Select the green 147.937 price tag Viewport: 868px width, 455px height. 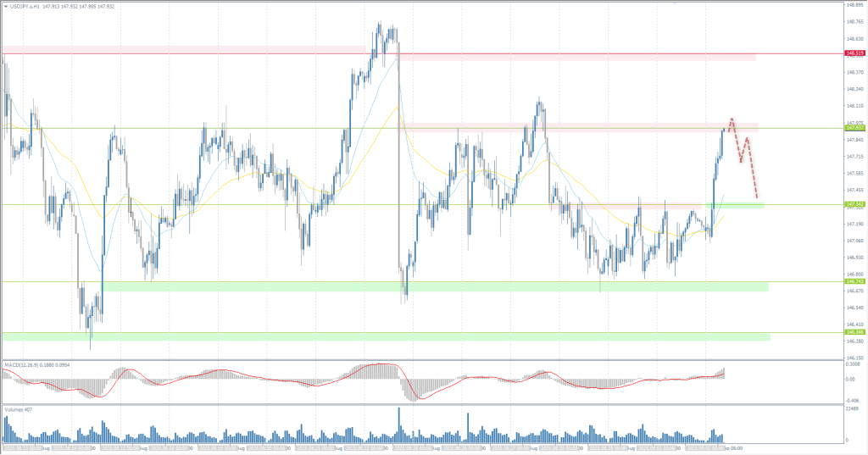coord(854,128)
